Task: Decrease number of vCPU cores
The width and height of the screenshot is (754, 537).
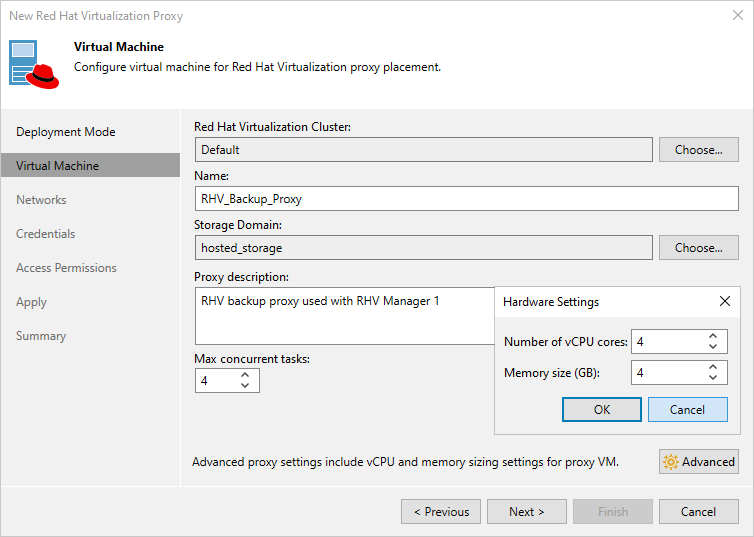Action: point(712,347)
